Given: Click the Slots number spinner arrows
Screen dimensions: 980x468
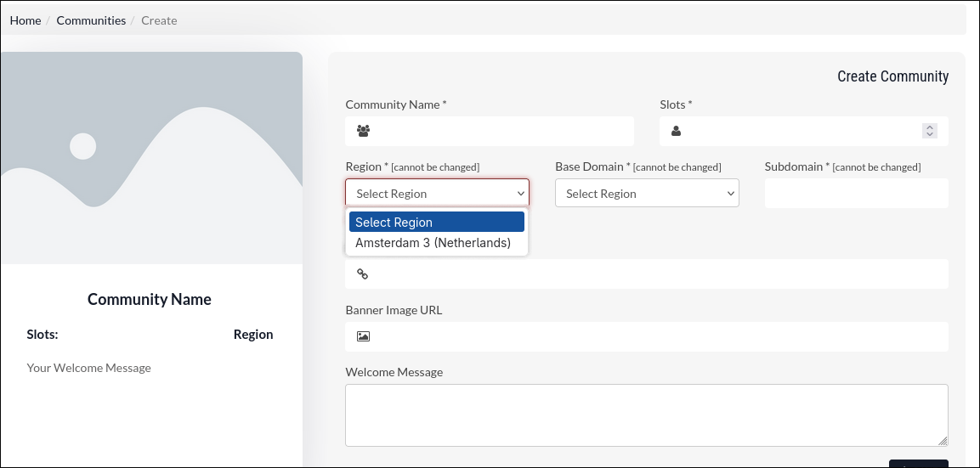Looking at the screenshot, I should pos(930,131).
